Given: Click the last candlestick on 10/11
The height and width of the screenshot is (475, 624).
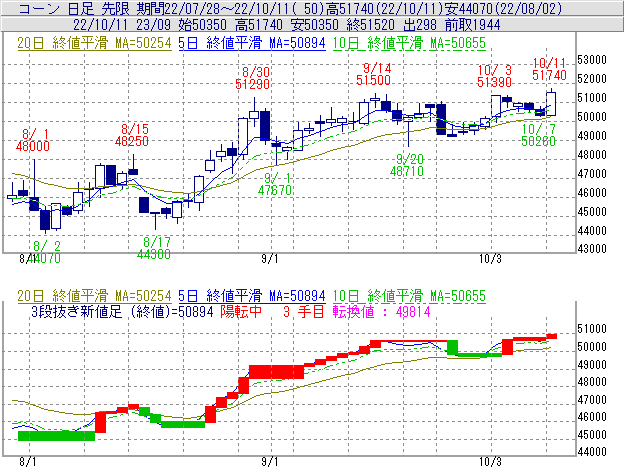Looking at the screenshot, I should point(551,103).
